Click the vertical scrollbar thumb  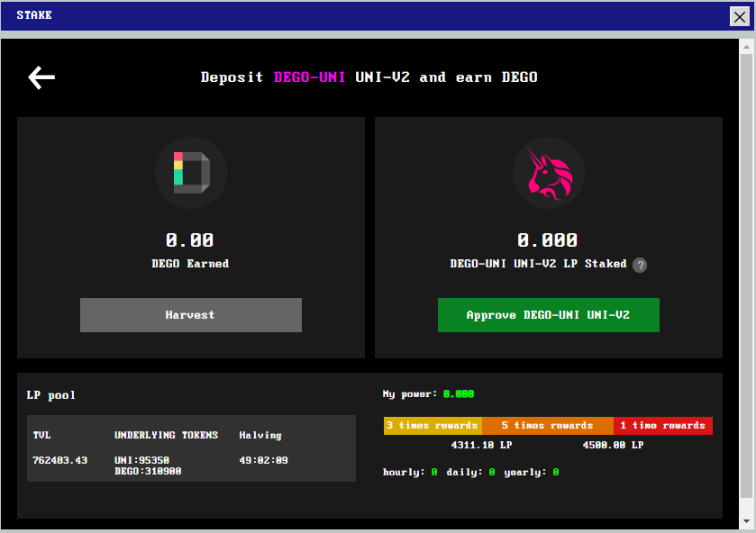click(746, 276)
